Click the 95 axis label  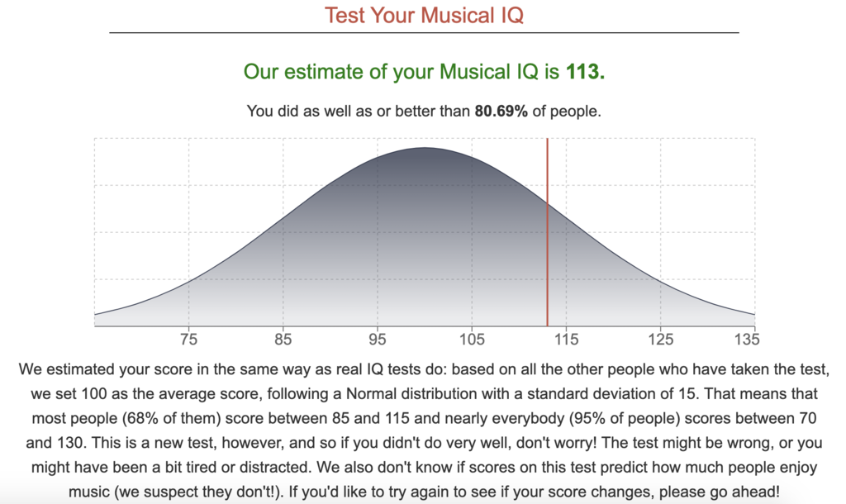click(x=377, y=340)
